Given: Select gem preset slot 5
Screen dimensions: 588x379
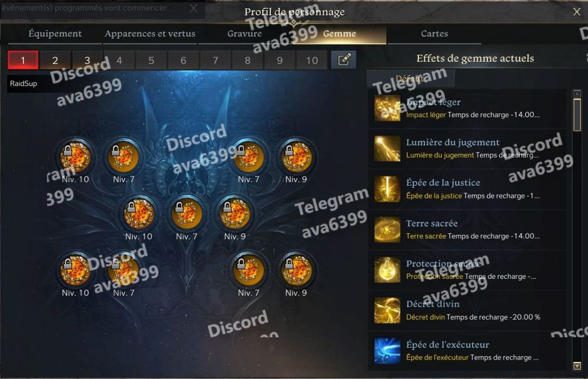Looking at the screenshot, I should coord(151,60).
